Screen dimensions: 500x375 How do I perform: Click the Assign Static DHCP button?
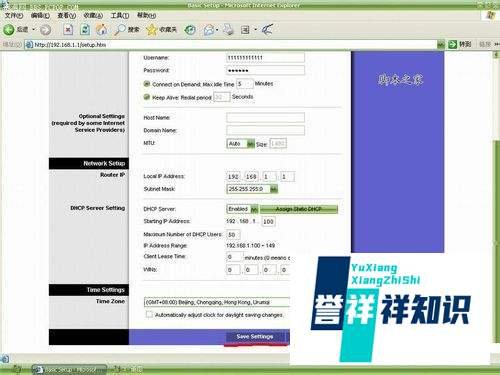point(299,209)
